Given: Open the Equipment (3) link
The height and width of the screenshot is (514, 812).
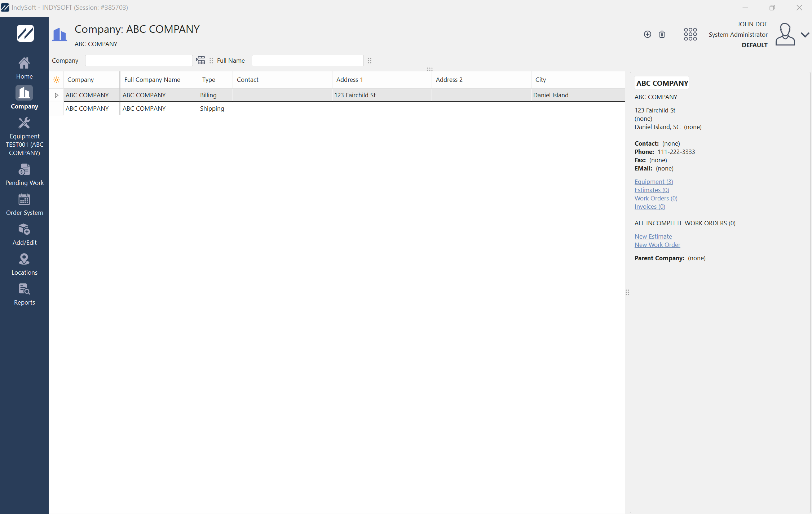Looking at the screenshot, I should (654, 182).
